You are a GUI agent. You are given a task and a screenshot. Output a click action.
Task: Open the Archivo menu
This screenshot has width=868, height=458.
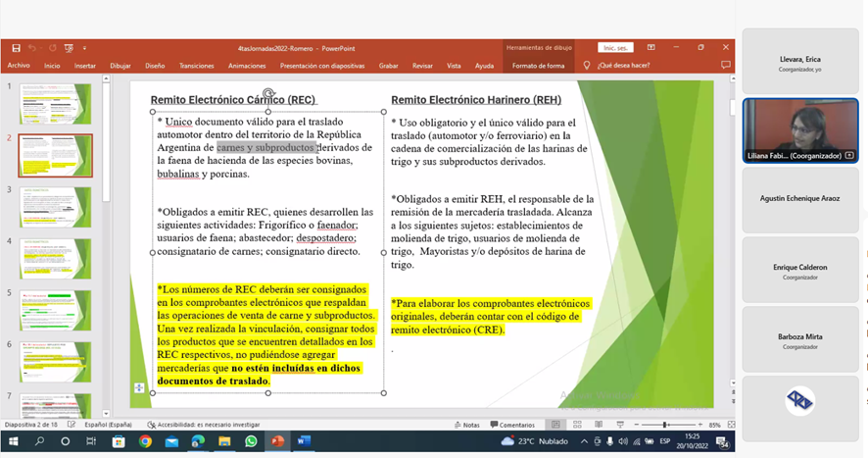point(19,66)
